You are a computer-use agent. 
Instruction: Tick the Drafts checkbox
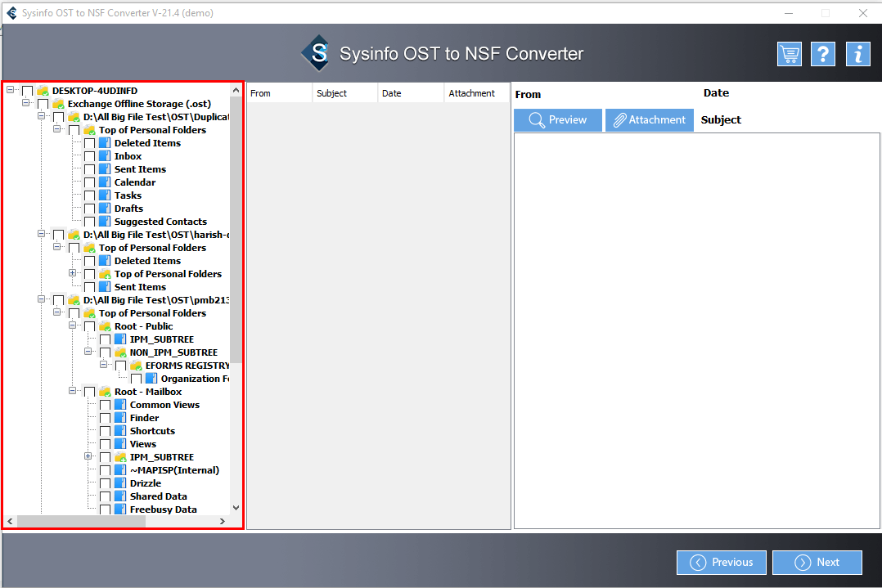[x=89, y=209]
